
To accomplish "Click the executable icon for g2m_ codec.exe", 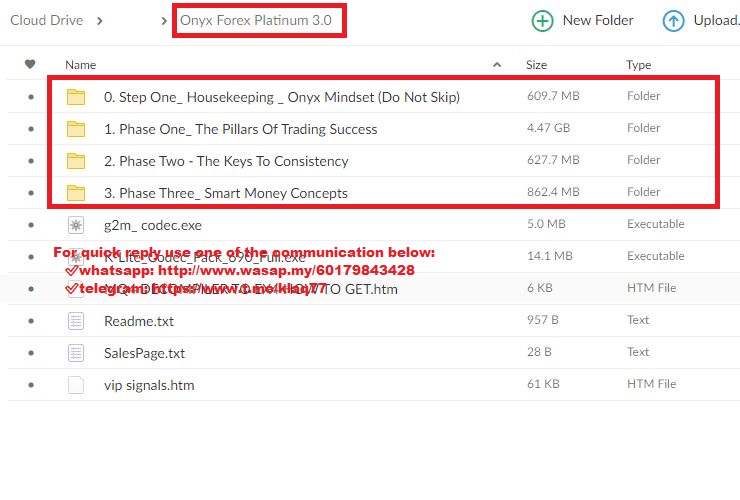I will click(x=76, y=225).
